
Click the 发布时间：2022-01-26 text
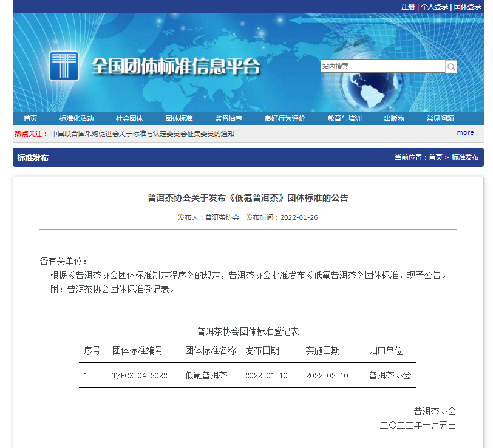(282, 217)
